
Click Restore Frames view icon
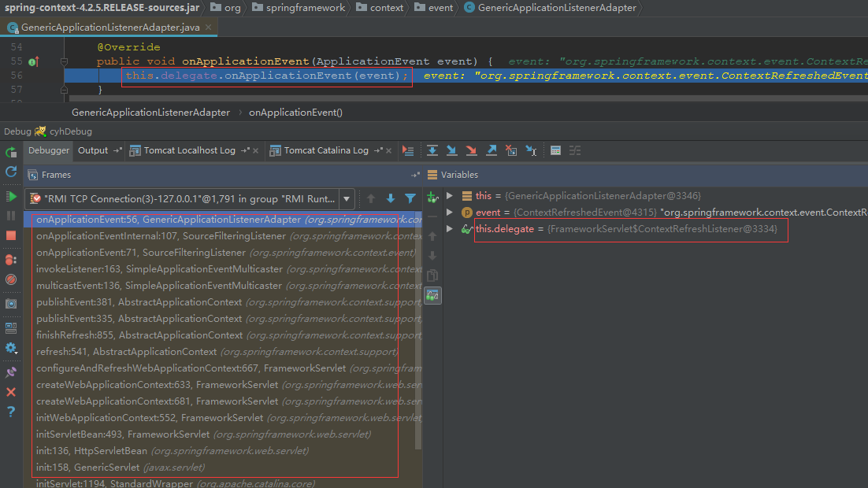415,175
